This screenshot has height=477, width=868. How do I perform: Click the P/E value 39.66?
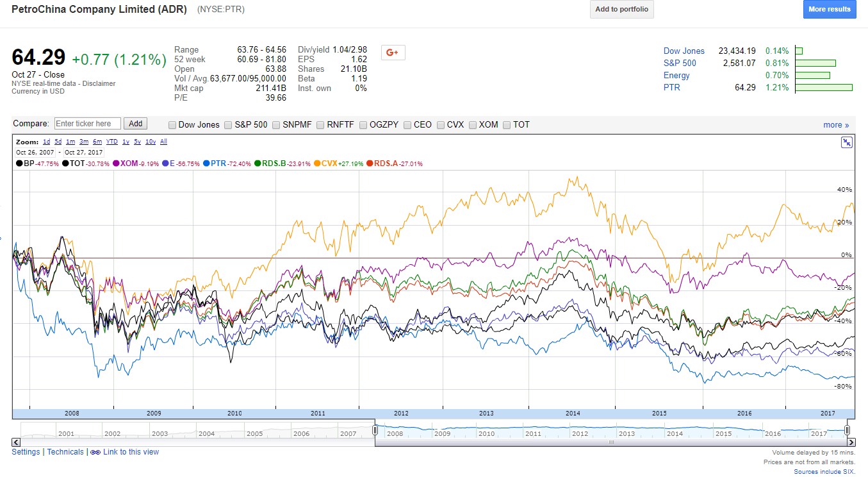[275, 98]
